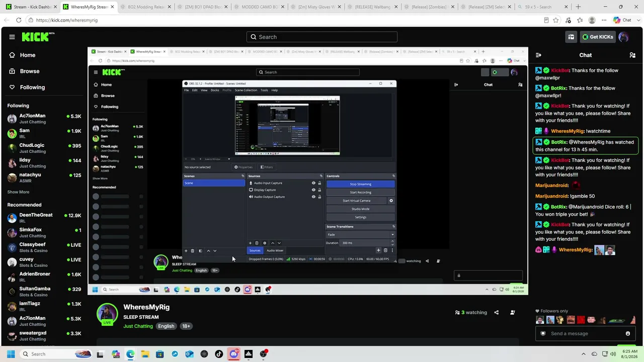Open the volume control in the system tray

coord(613,354)
